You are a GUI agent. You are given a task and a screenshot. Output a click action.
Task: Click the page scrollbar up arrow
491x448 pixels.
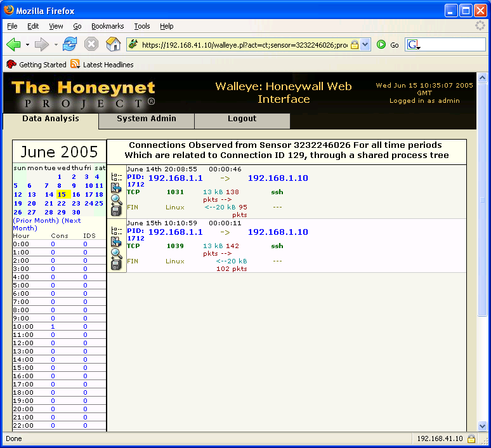[482, 77]
